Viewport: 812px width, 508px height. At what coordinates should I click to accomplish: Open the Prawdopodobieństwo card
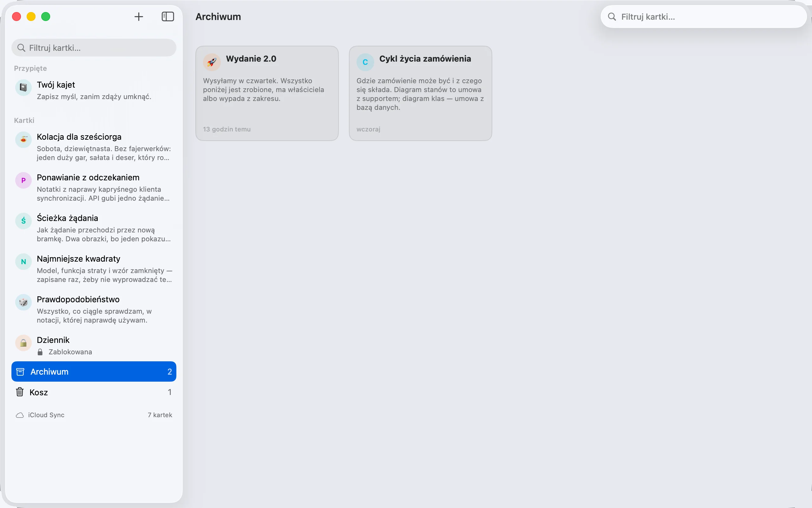[94, 310]
